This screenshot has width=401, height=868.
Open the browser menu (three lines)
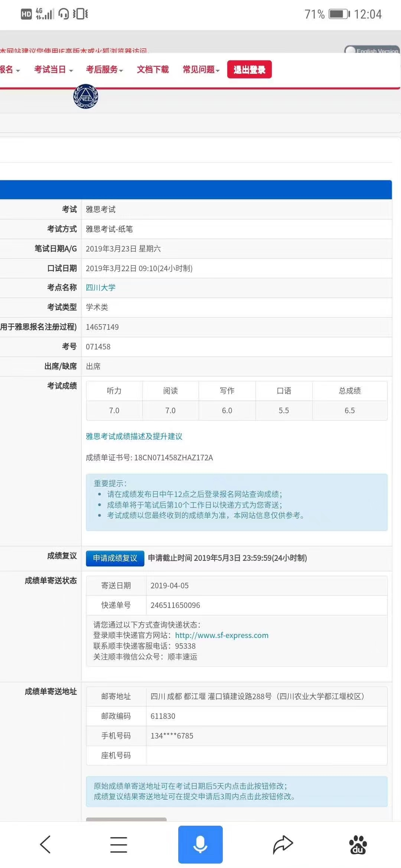point(119,845)
